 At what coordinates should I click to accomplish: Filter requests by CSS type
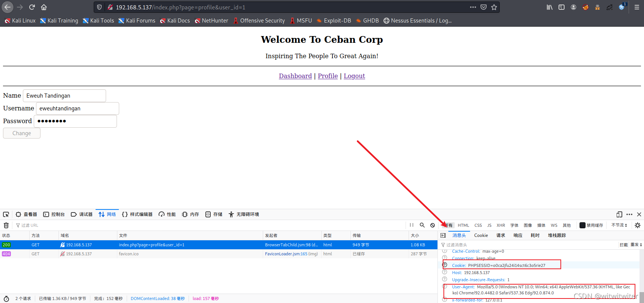tap(478, 225)
